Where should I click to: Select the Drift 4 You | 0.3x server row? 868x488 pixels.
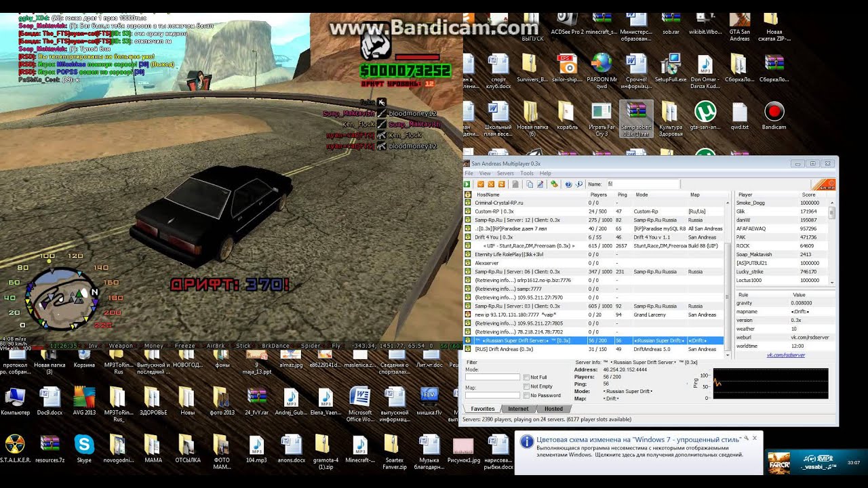594,237
